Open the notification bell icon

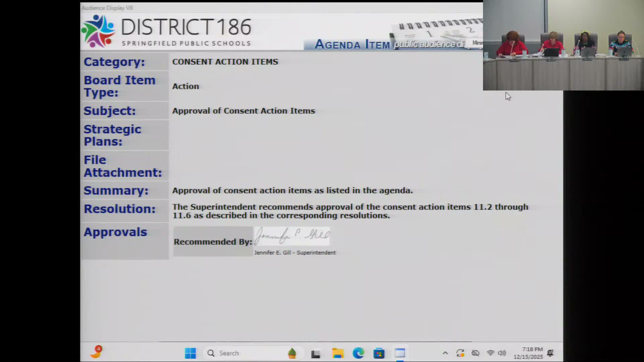coord(550,353)
